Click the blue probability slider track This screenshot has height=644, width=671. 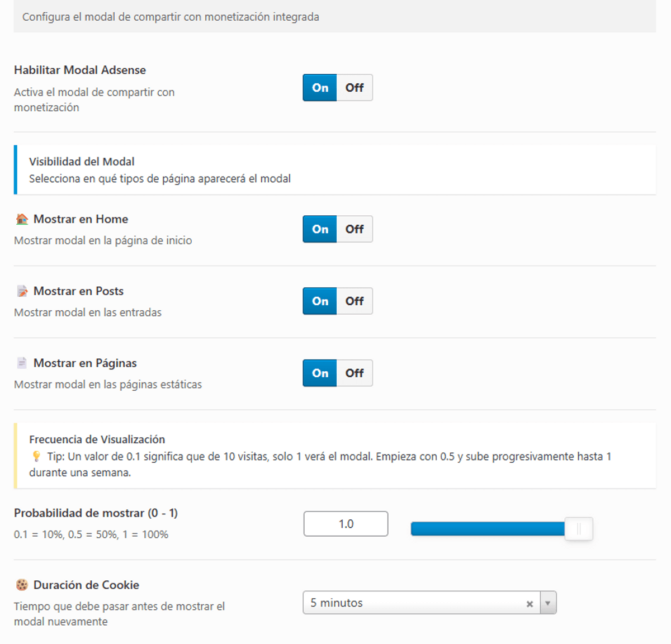486,529
